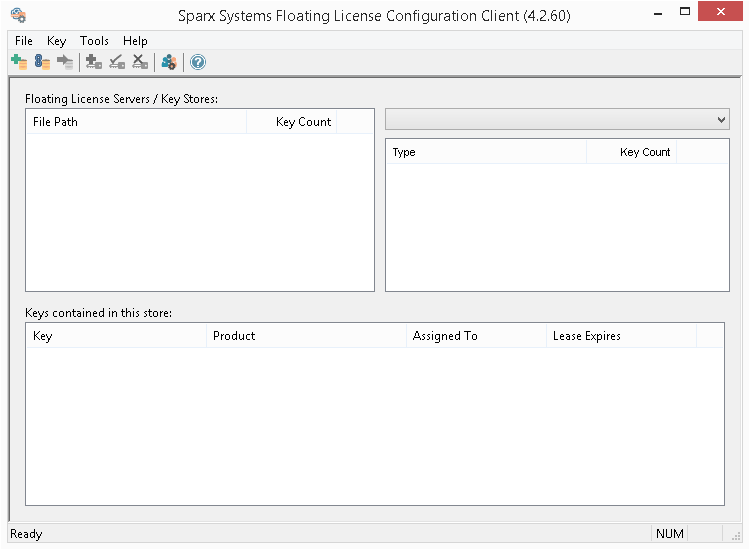Click the application icon in the title bar
The image size is (750, 550).
coord(18,15)
